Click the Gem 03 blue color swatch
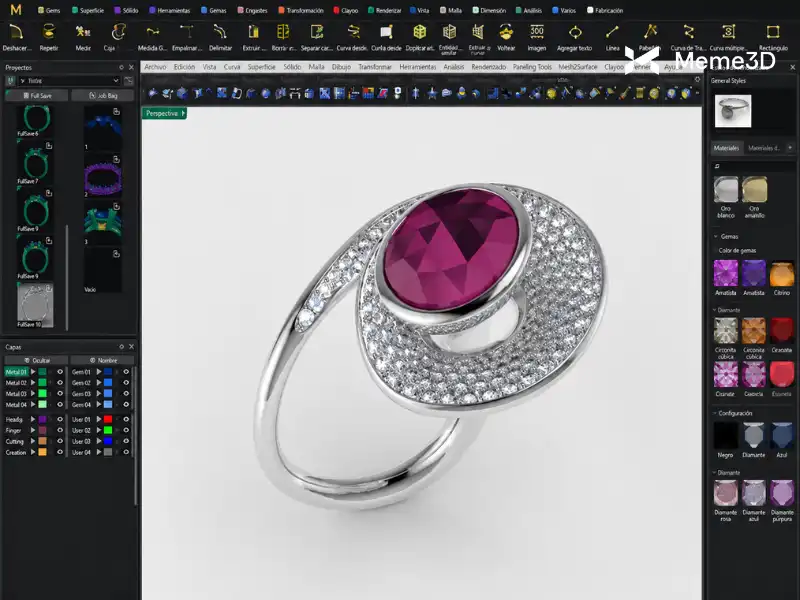 click(x=108, y=393)
